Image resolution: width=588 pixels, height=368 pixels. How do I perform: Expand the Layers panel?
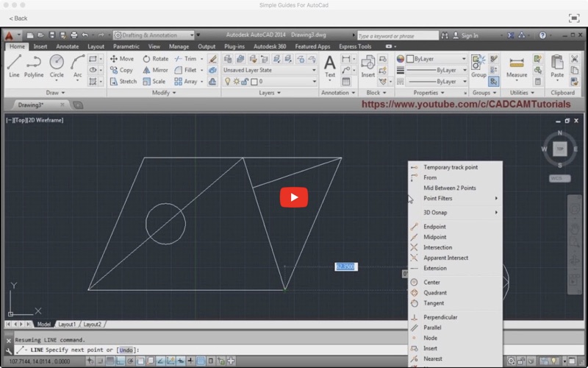[270, 93]
